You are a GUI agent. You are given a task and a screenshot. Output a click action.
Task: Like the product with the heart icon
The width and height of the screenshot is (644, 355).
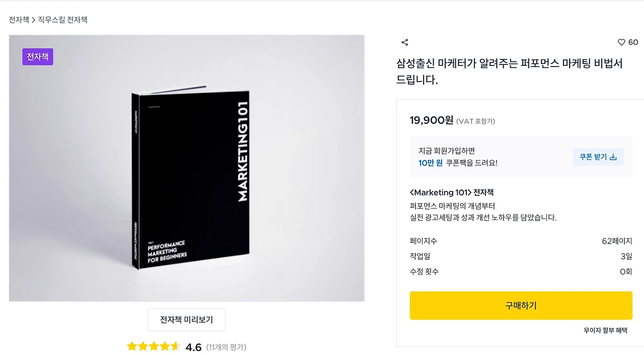(621, 42)
